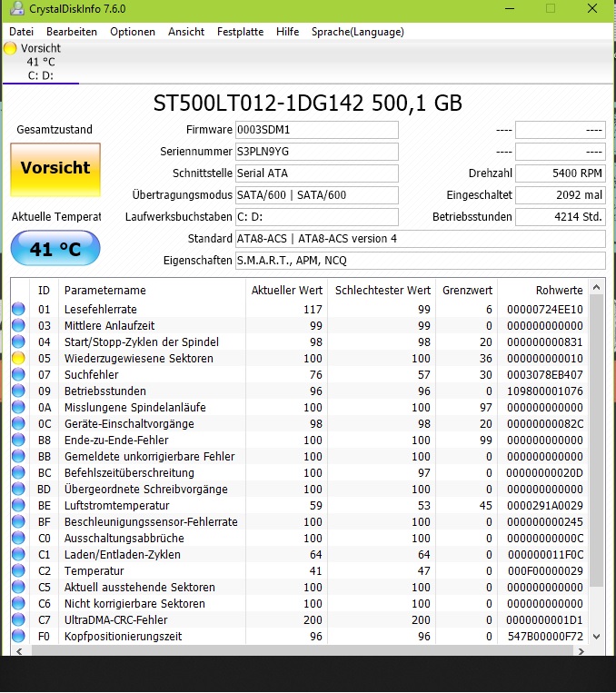Open the Optionen menu

pos(133,32)
